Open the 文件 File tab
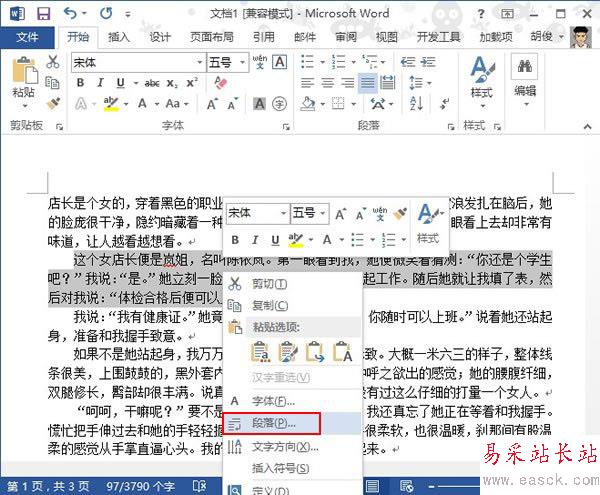600x495 pixels. pos(27,37)
